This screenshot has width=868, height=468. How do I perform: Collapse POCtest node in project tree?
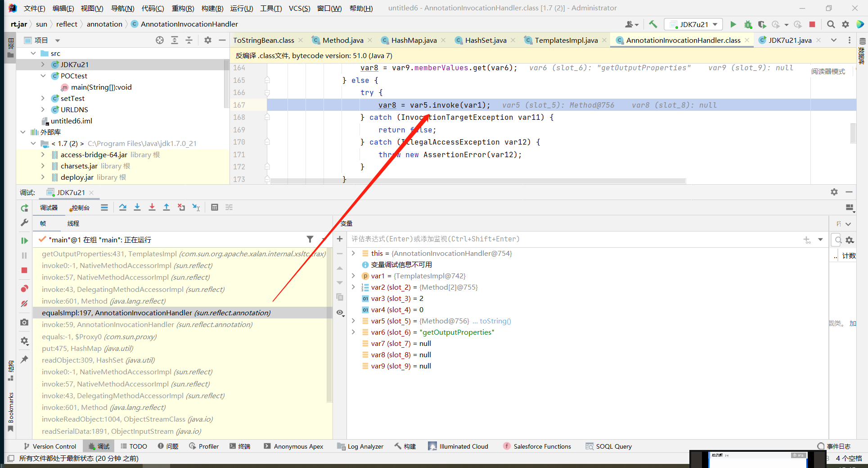(43, 76)
